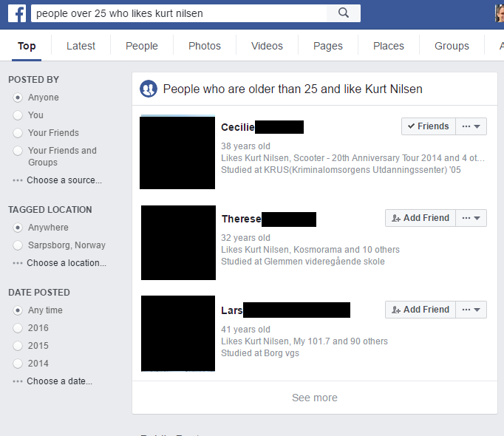Viewport: 504px width, 436px height.
Task: Click the Friends button for Cecilie
Action: click(429, 126)
